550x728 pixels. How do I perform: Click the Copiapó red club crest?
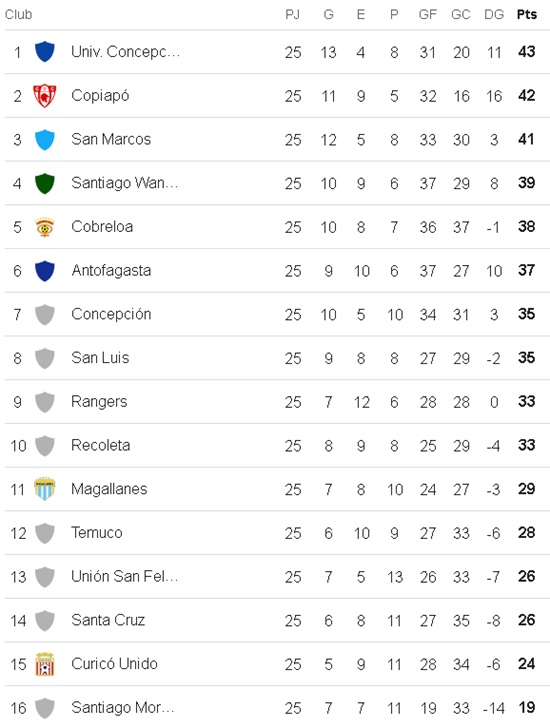click(45, 96)
